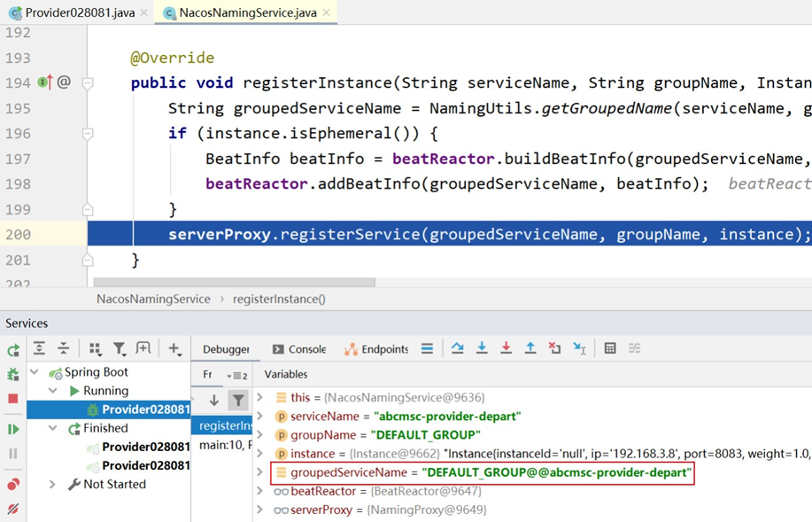Image resolution: width=812 pixels, height=522 pixels.
Task: Expand all services in tree
Action: pos(39,348)
